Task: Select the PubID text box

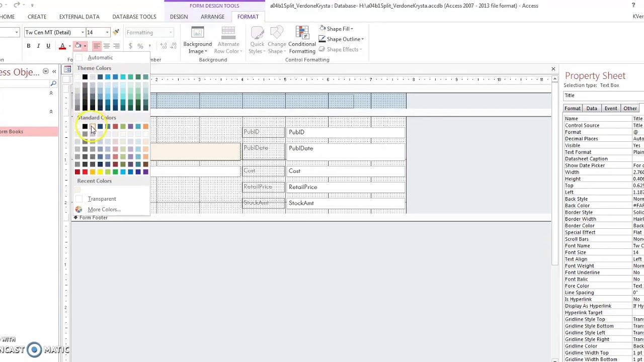Action: point(345,132)
